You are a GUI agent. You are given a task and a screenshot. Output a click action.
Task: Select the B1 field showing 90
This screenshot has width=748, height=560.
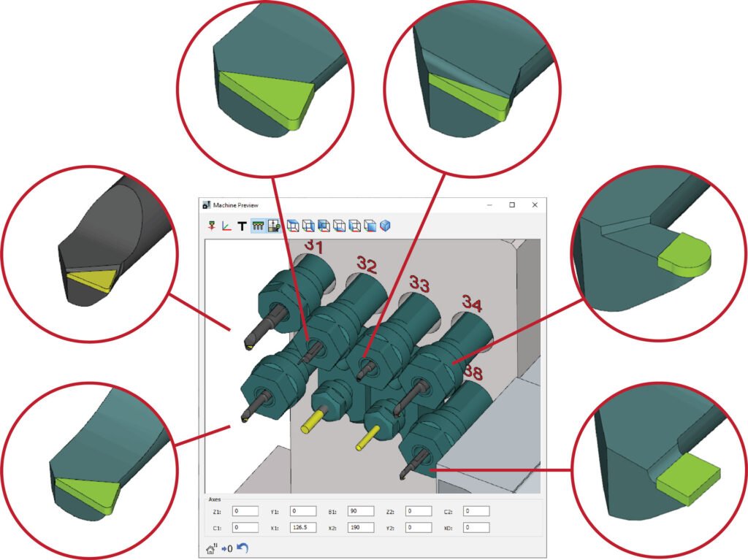coord(360,511)
